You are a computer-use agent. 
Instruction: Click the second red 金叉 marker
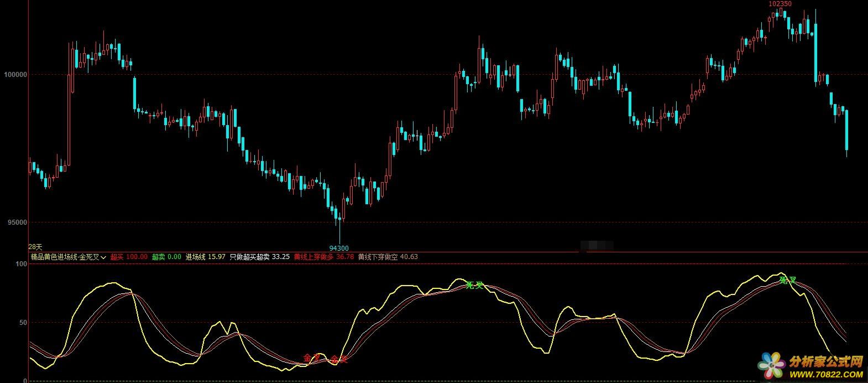point(339,360)
